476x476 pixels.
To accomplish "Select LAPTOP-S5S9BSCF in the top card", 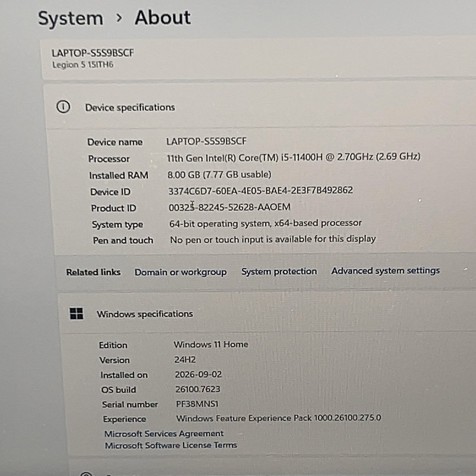I will pyautogui.click(x=92, y=53).
